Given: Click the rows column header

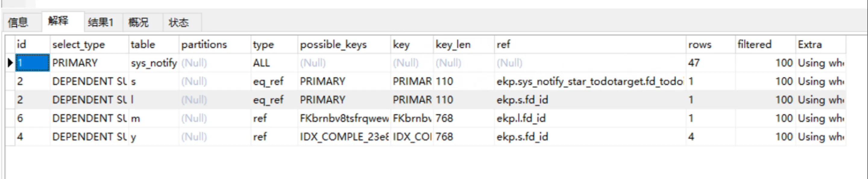Looking at the screenshot, I should [700, 44].
